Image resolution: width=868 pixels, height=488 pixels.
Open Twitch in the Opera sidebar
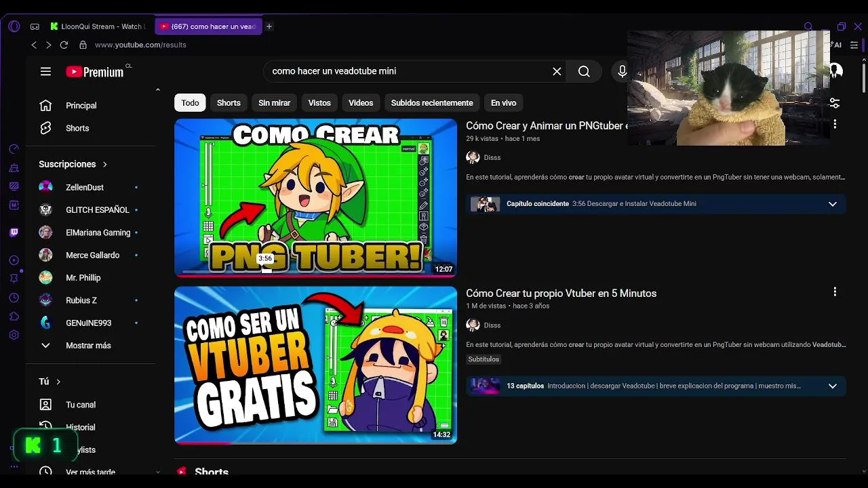[x=14, y=232]
